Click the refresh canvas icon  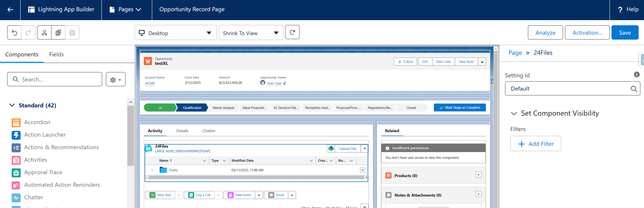[292, 32]
